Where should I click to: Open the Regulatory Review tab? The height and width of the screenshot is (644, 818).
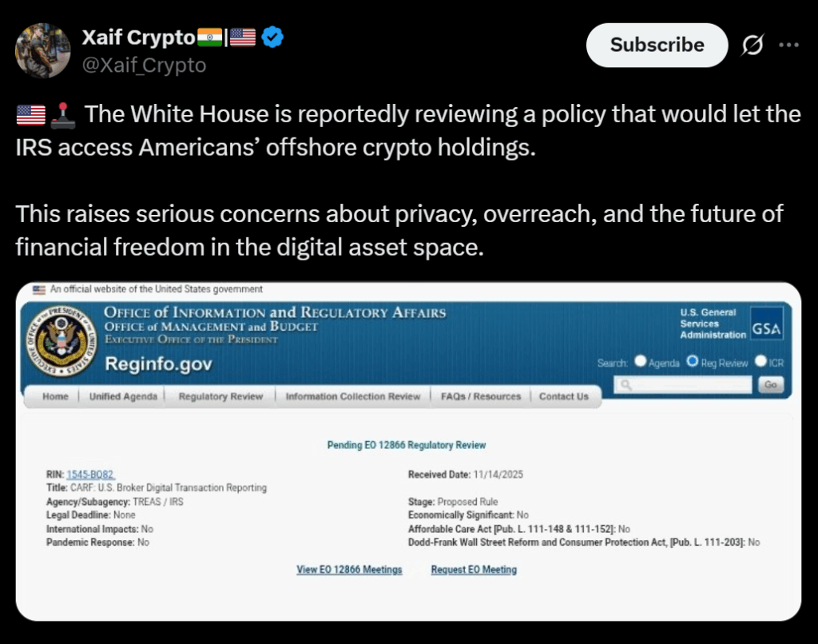(x=220, y=396)
